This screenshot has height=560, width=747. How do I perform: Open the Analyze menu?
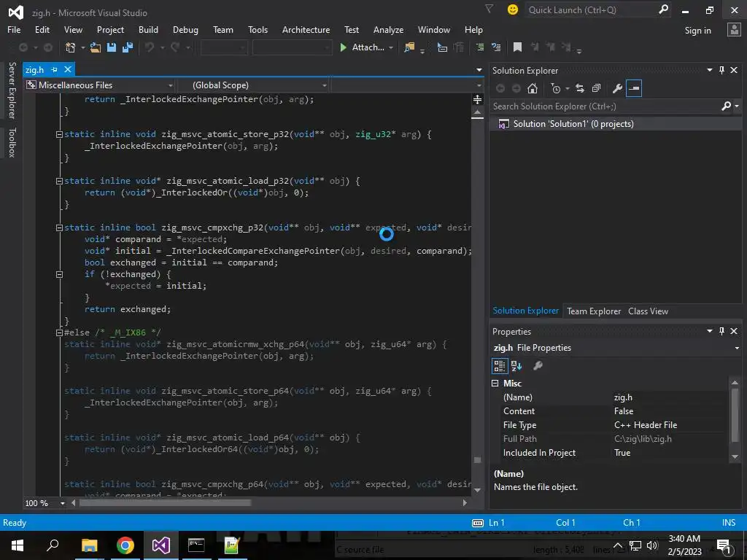coord(388,29)
